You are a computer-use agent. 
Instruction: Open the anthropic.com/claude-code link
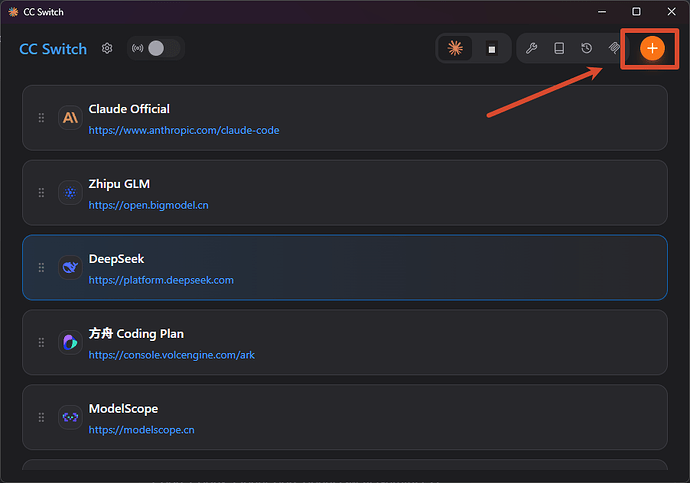click(184, 130)
